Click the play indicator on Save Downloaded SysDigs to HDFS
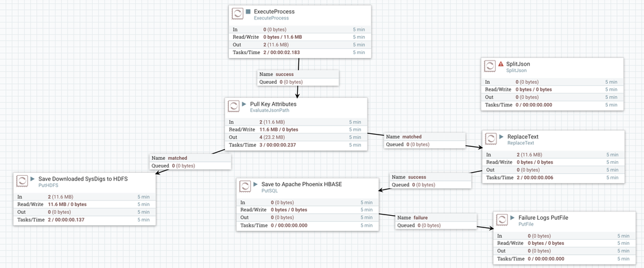Image resolution: width=644 pixels, height=268 pixels. point(33,179)
